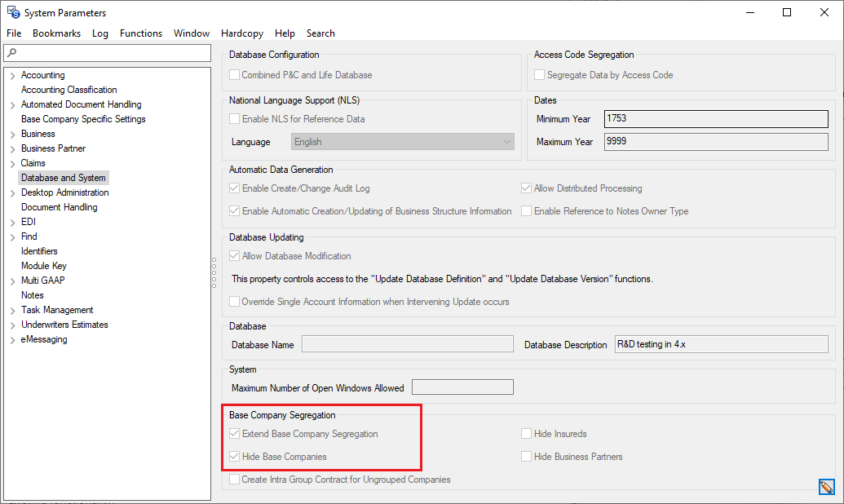Toggle Extend Base Company Segregation checkbox

[x=235, y=434]
